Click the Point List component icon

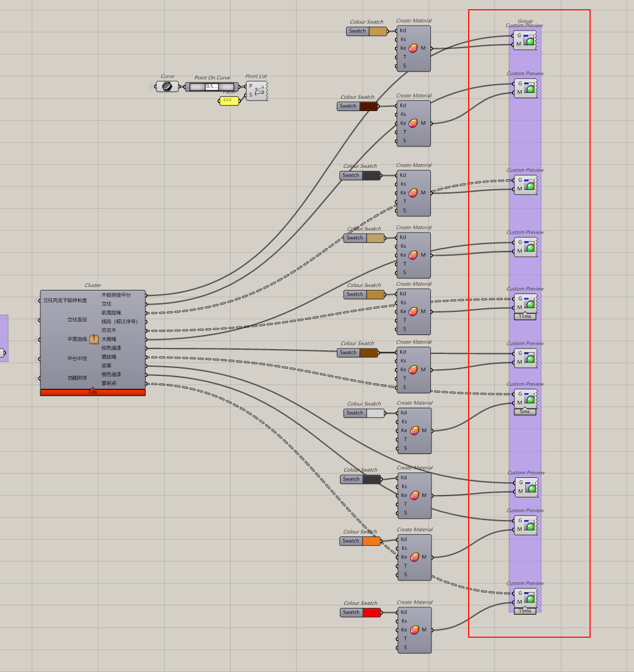(x=259, y=91)
